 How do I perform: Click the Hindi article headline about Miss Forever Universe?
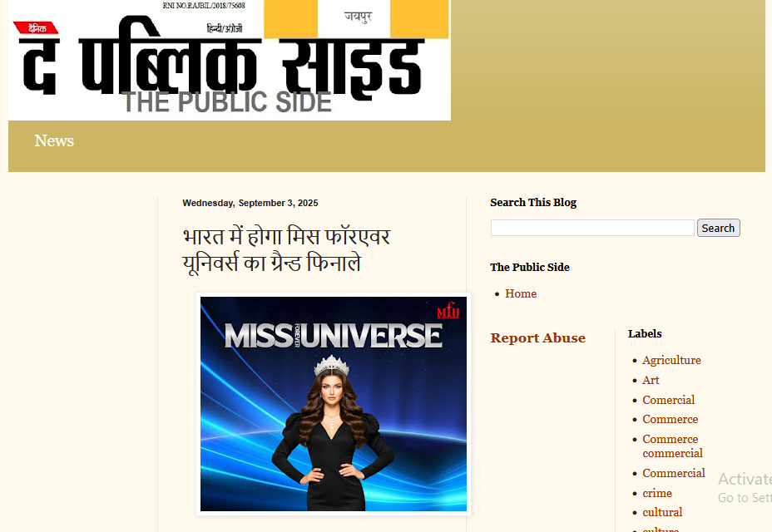coord(286,250)
